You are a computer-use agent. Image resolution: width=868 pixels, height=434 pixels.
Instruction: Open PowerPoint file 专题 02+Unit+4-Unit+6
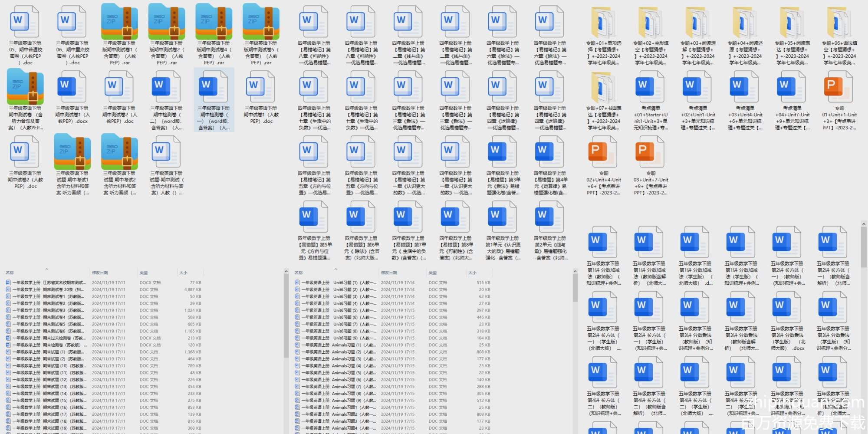click(x=603, y=153)
